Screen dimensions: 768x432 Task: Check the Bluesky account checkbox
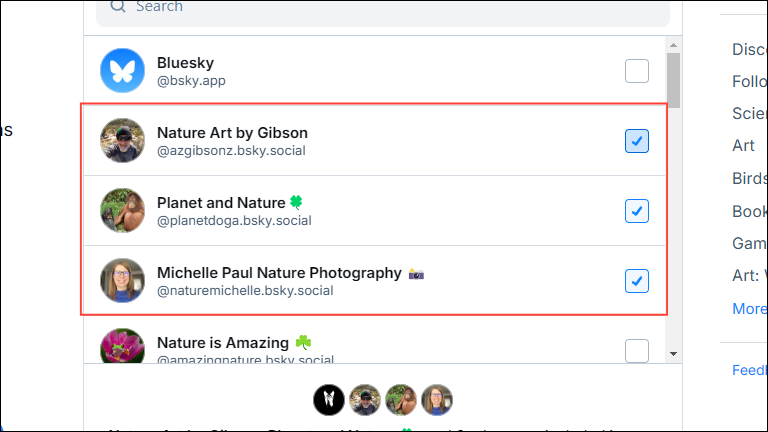click(x=637, y=71)
